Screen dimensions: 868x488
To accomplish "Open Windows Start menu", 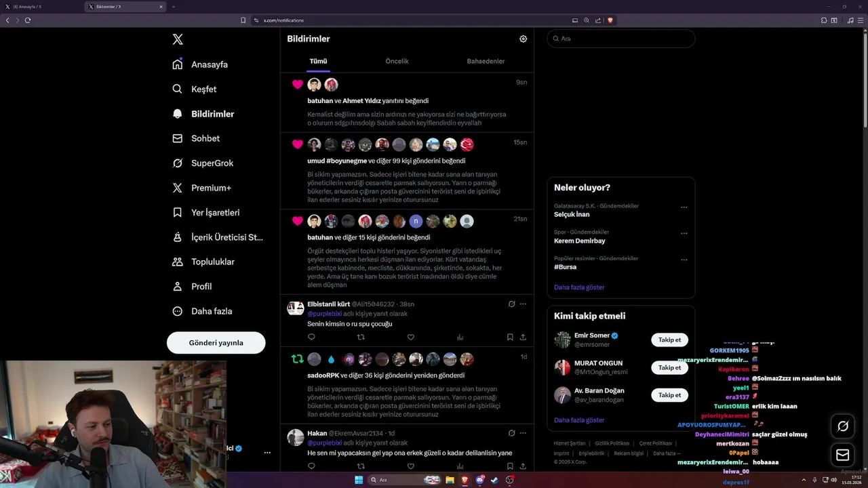I will [x=359, y=480].
